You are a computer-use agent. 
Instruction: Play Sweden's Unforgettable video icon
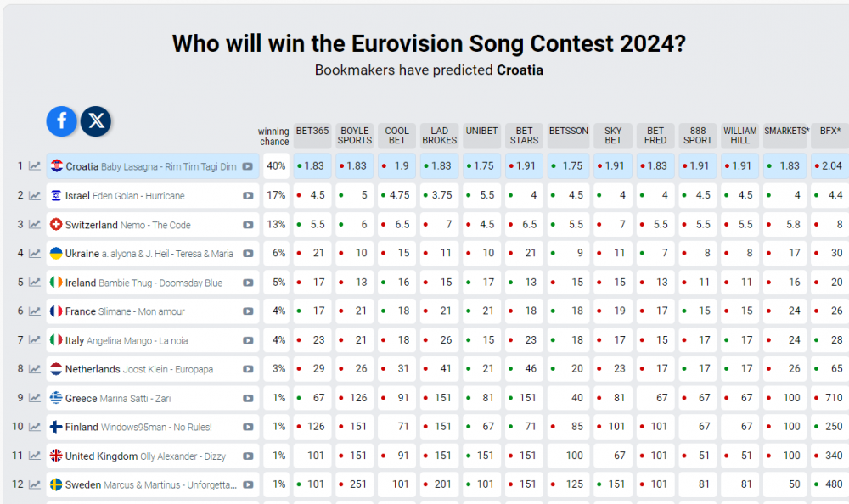tap(248, 484)
